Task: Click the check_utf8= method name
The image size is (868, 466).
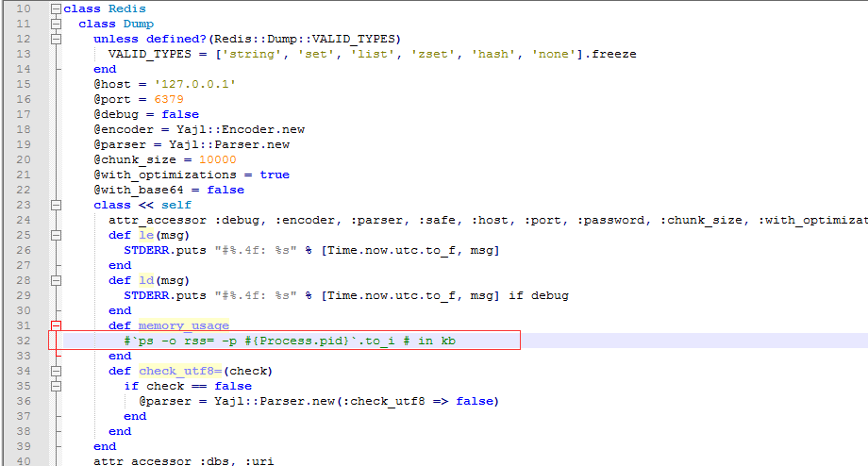Action: (x=180, y=371)
